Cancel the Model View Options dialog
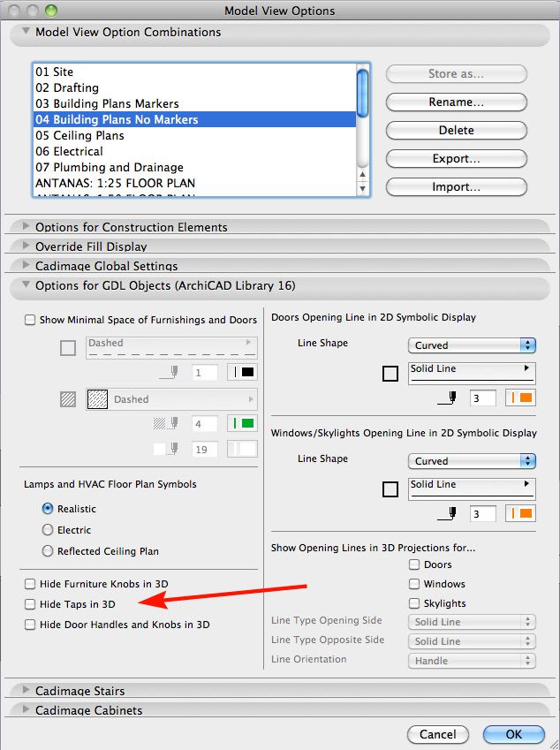 pyautogui.click(x=437, y=734)
